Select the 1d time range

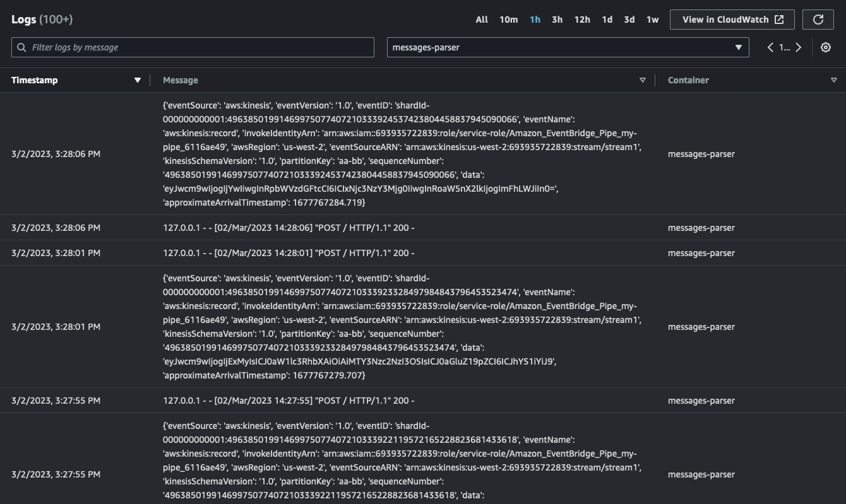(x=607, y=20)
